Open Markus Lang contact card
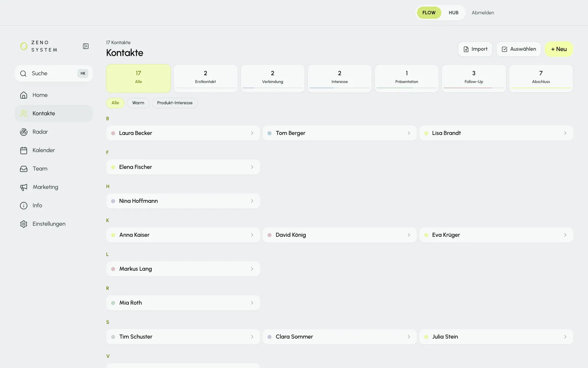The height and width of the screenshot is (368, 588). [183, 269]
